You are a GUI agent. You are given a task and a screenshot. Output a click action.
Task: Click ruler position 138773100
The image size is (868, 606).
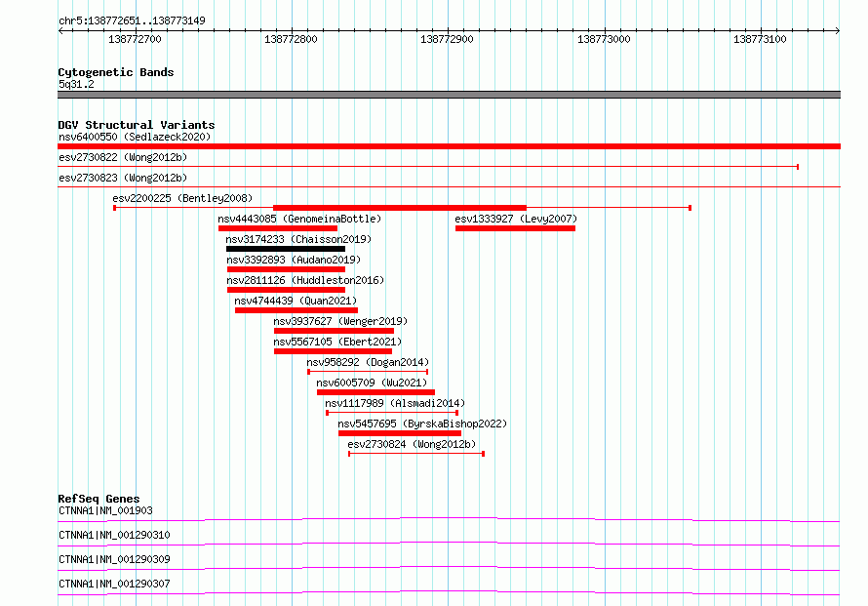(x=760, y=39)
